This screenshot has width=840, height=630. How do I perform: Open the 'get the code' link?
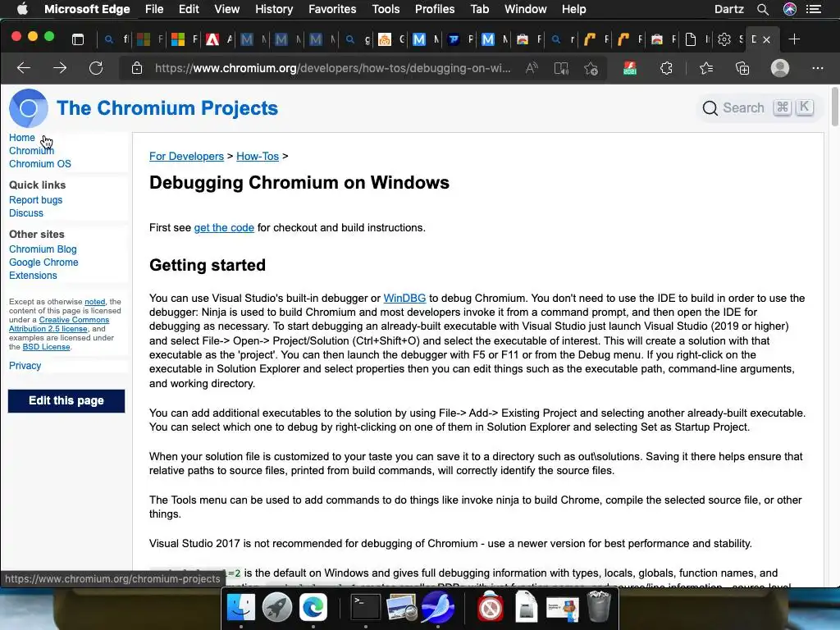click(224, 228)
